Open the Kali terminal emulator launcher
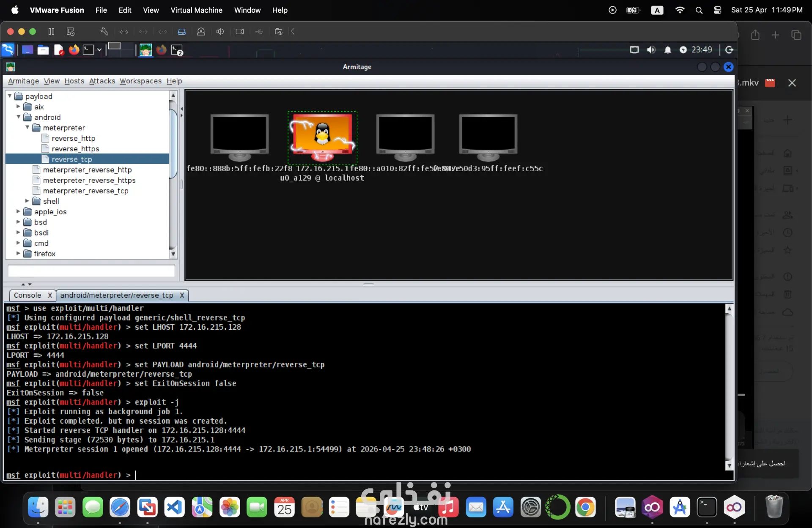 (x=88, y=50)
